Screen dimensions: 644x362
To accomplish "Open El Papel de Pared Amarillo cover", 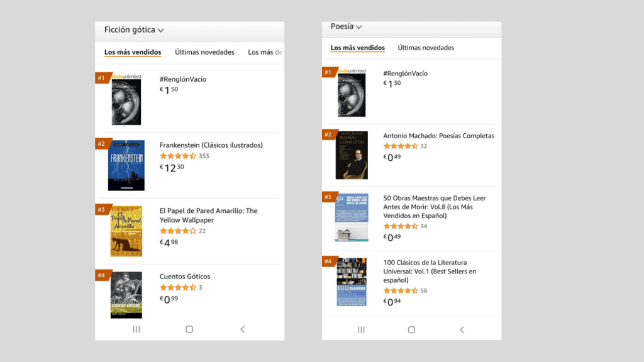I will pos(126,231).
